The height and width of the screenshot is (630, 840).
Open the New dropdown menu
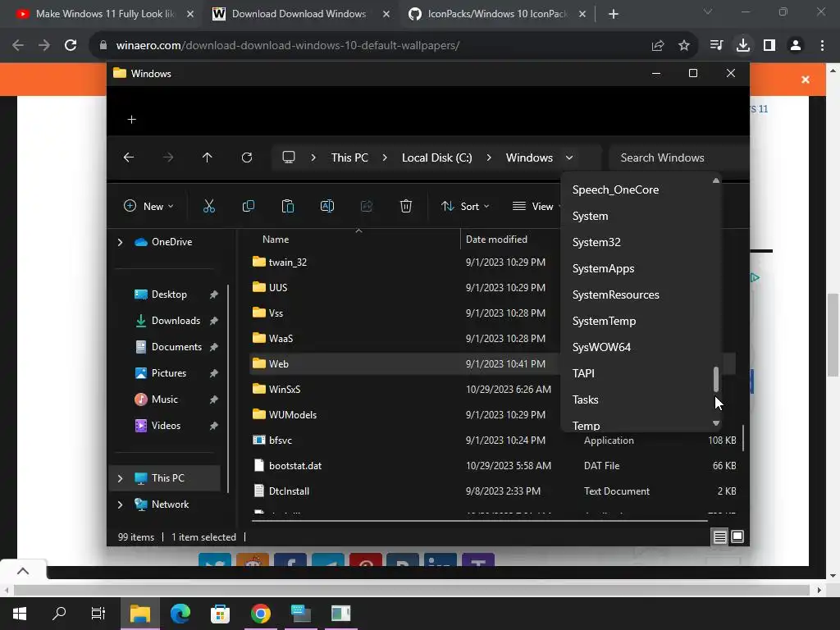click(149, 206)
